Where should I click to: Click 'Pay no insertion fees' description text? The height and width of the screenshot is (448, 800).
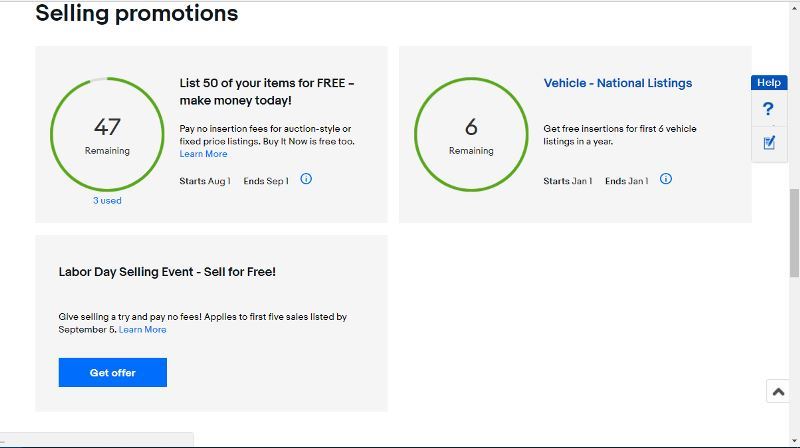pyautogui.click(x=267, y=135)
